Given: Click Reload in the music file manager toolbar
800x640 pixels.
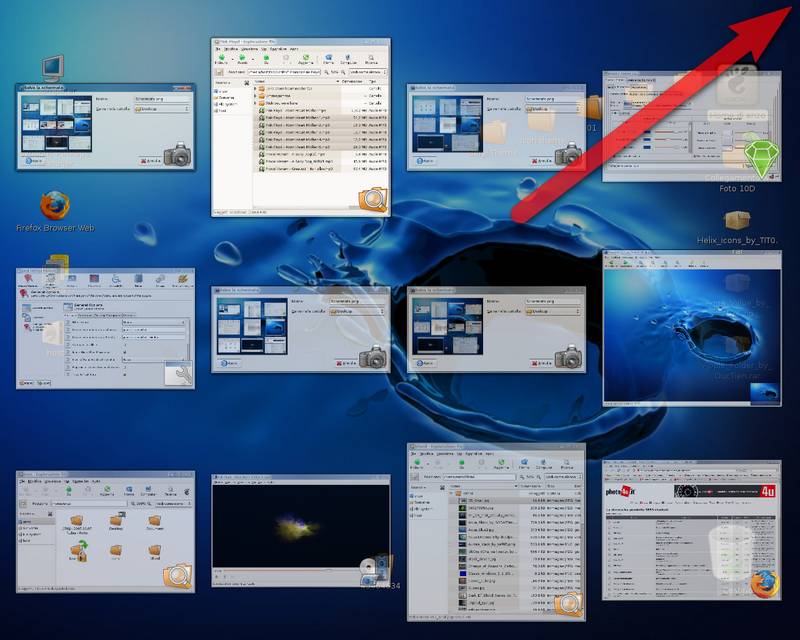Looking at the screenshot, I should coord(306,58).
